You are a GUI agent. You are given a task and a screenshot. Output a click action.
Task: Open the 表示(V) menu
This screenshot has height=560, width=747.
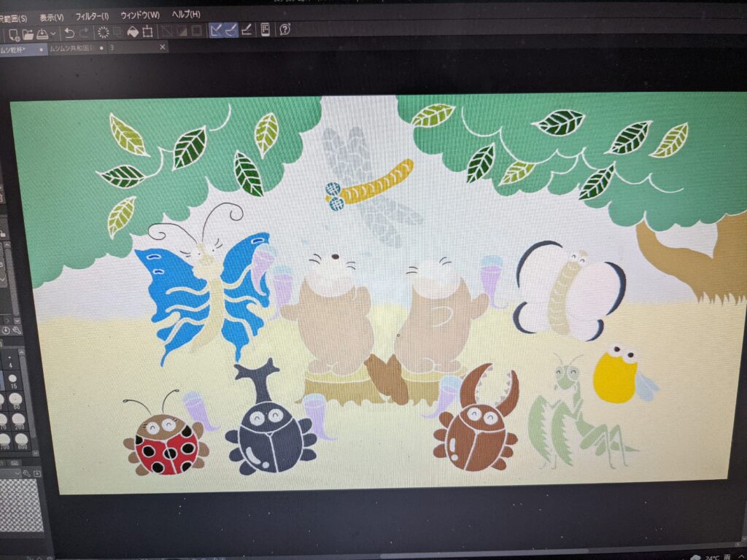[x=52, y=17]
